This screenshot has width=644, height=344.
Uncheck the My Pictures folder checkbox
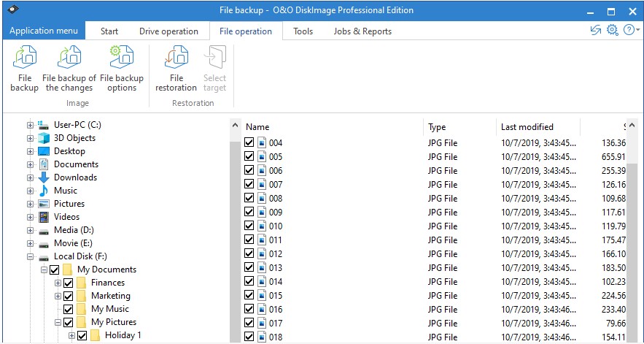pyautogui.click(x=68, y=323)
